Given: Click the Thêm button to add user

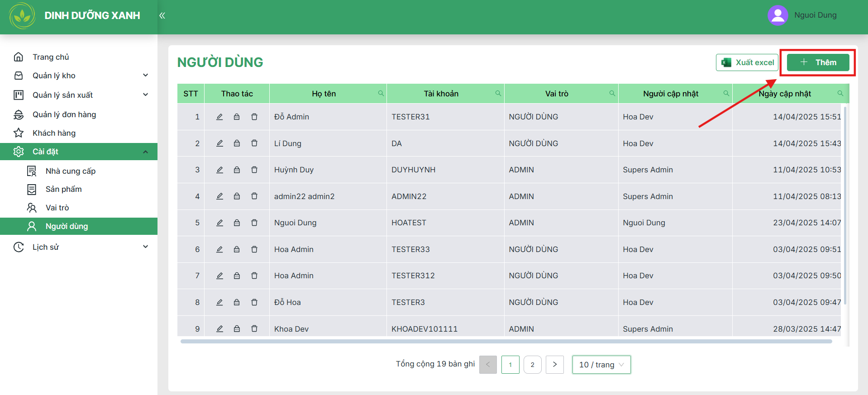Looking at the screenshot, I should (x=818, y=62).
